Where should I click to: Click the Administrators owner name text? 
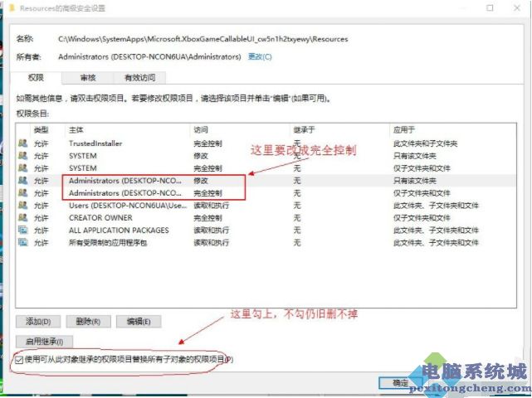point(149,56)
